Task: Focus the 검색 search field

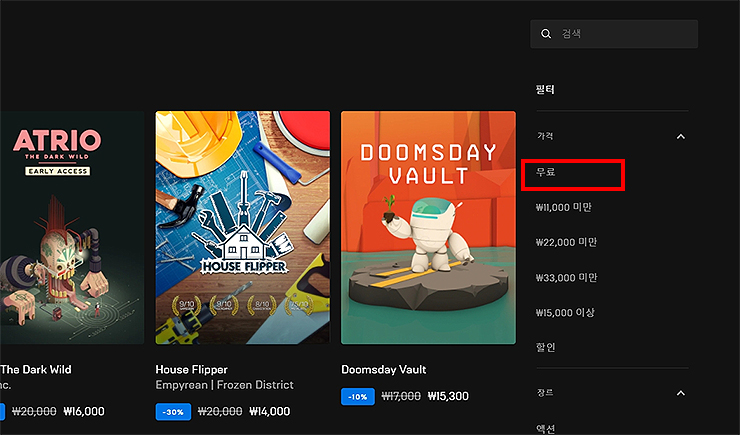Action: (614, 34)
